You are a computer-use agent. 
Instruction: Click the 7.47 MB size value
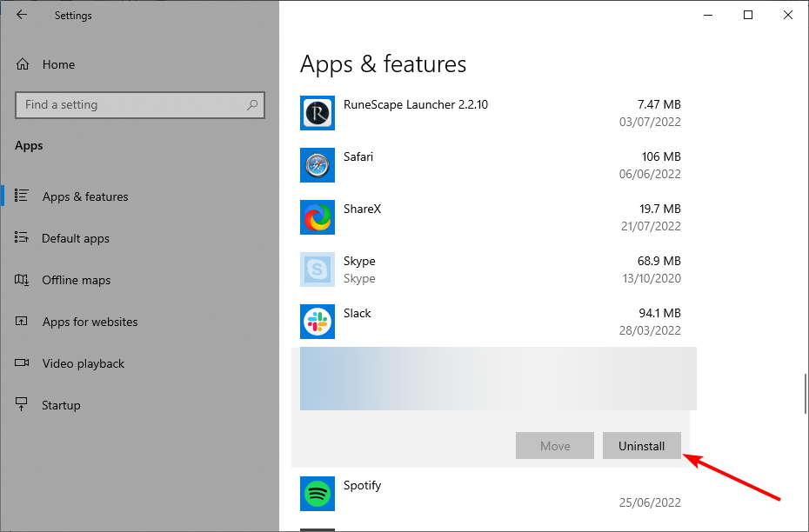click(x=659, y=104)
